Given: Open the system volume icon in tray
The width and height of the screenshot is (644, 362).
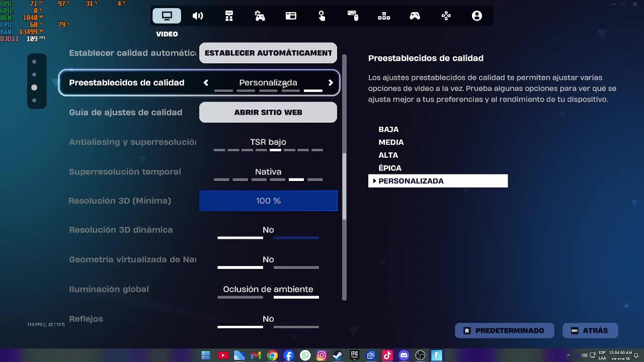Looking at the screenshot, I should pyautogui.click(x=584, y=356).
